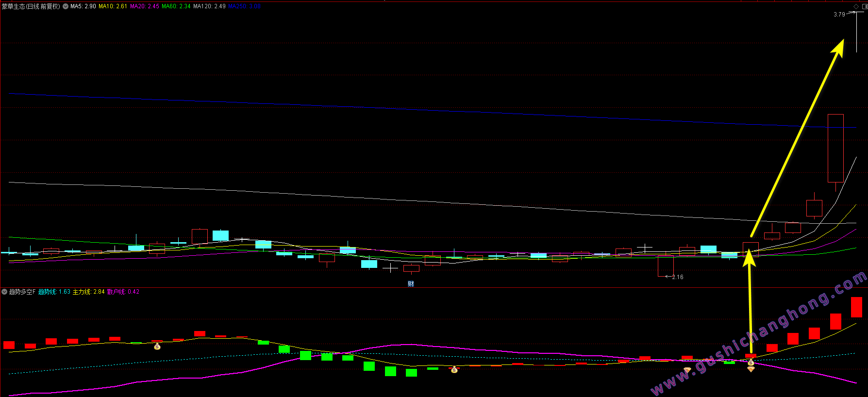Click the diamond signal beneath the rightmost money bag
868x397 pixels.
(x=751, y=369)
